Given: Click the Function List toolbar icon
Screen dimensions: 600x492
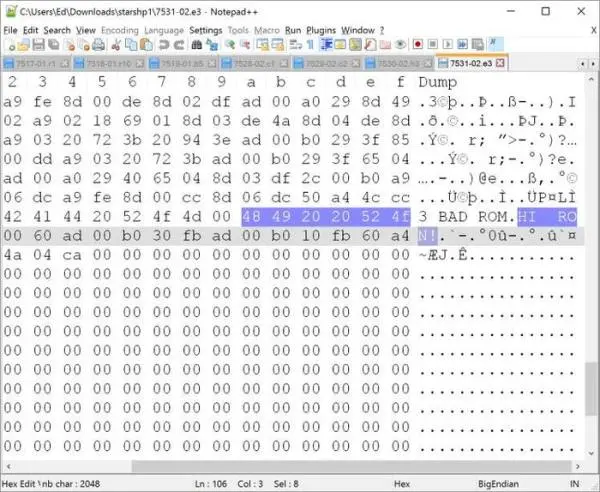Looking at the screenshot, I should pyautogui.click(x=370, y=45).
